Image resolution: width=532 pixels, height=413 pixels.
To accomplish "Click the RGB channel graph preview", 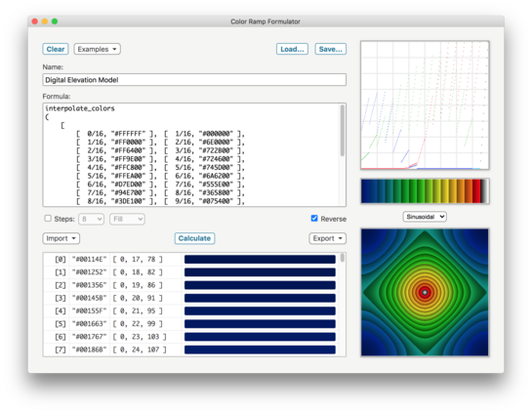I will 425,105.
